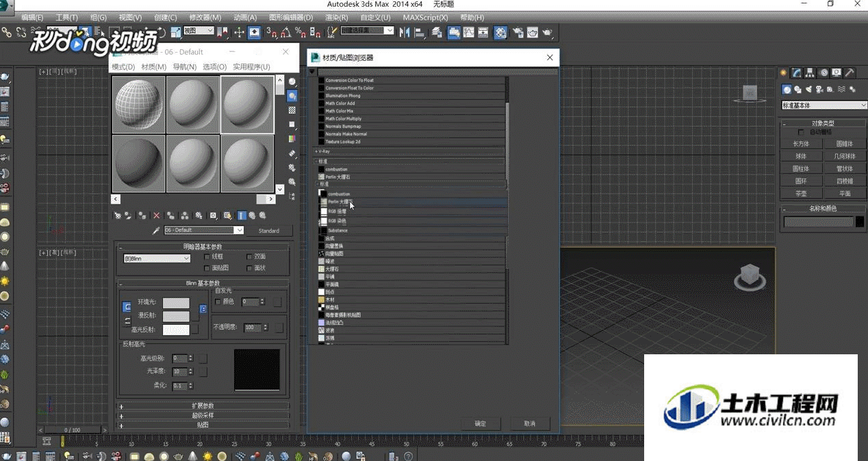Open 材质(M) menu in material editor

pos(153,66)
